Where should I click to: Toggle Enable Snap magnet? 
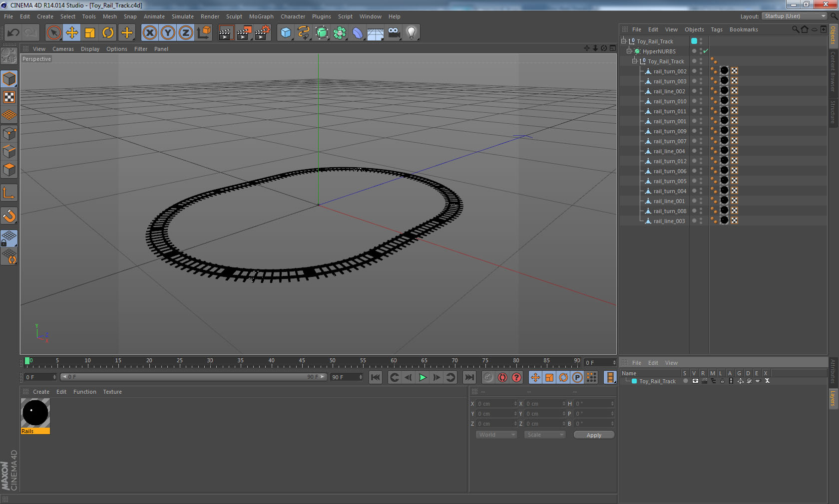(9, 216)
